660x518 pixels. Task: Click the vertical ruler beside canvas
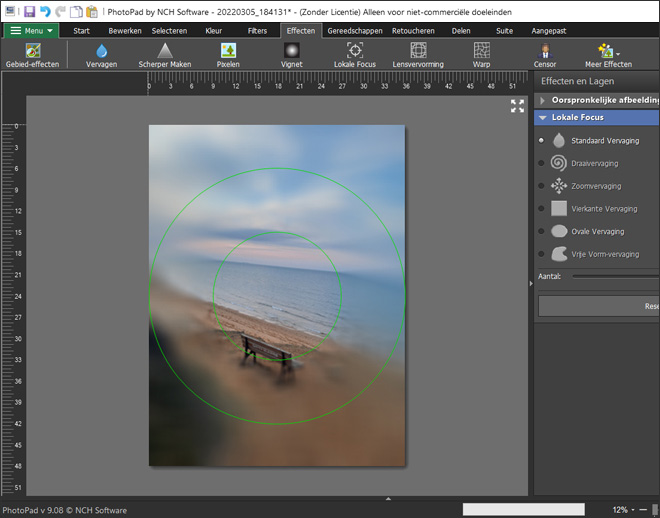[13, 309]
